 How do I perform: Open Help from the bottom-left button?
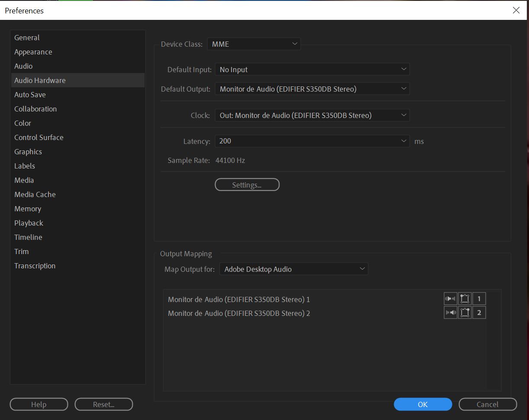38,404
